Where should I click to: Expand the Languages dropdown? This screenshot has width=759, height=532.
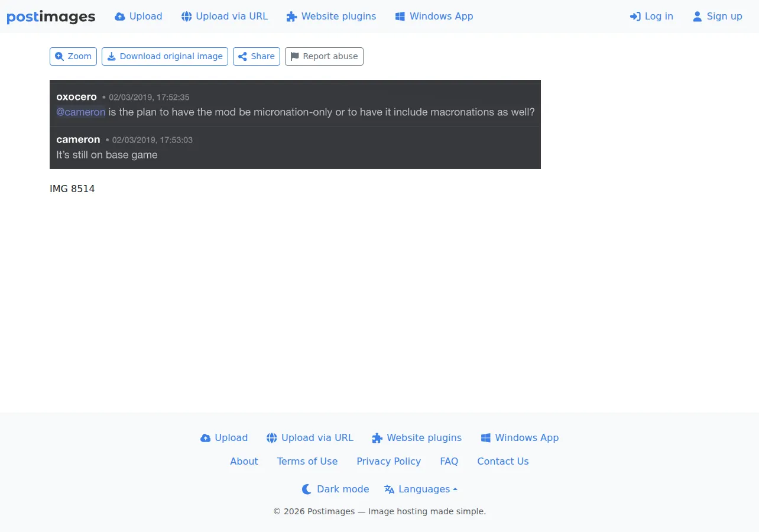421,489
